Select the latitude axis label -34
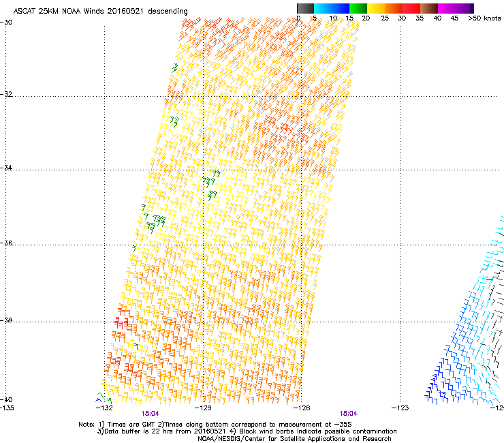The image size is (504, 443). point(6,168)
